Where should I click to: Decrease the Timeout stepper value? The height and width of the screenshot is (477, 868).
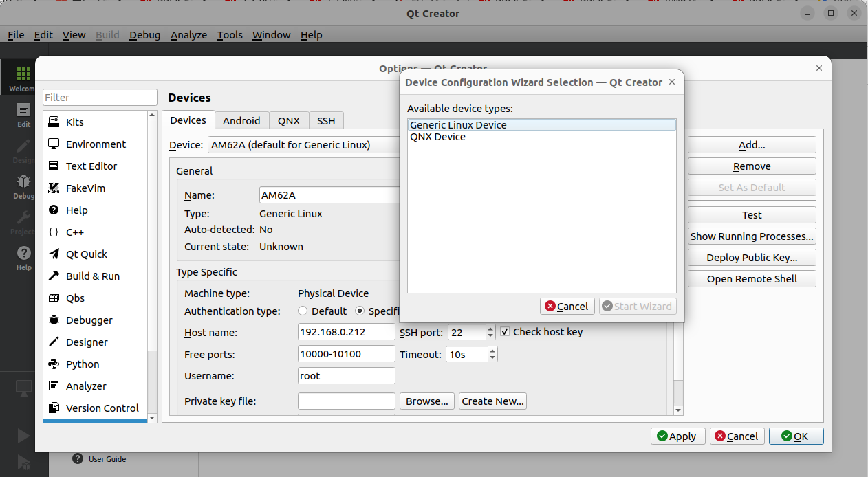(x=492, y=358)
